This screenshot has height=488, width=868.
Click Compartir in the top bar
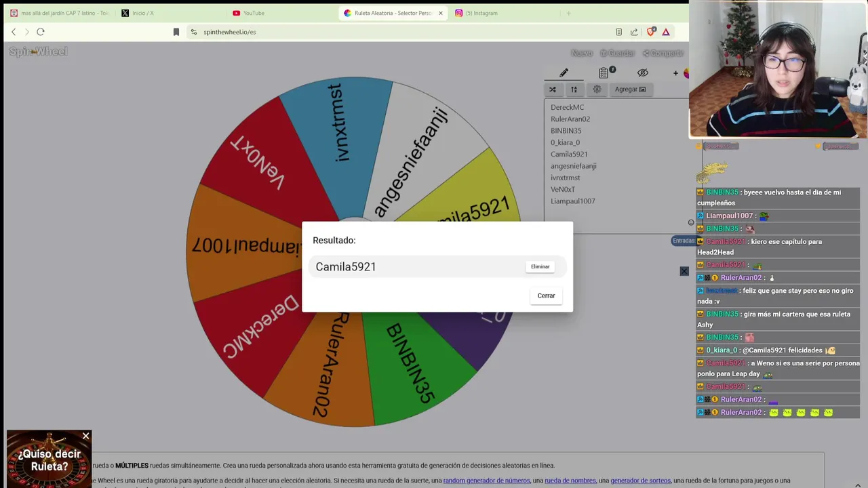pos(663,53)
